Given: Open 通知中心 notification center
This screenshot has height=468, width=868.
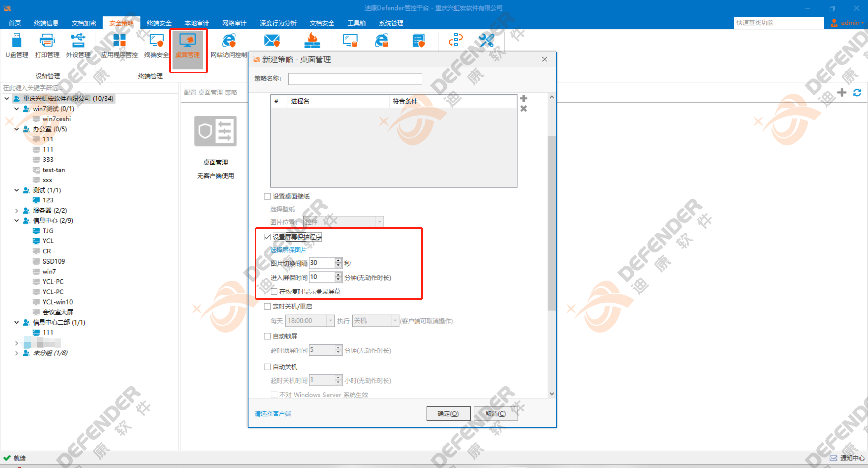Looking at the screenshot, I should tap(847, 458).
